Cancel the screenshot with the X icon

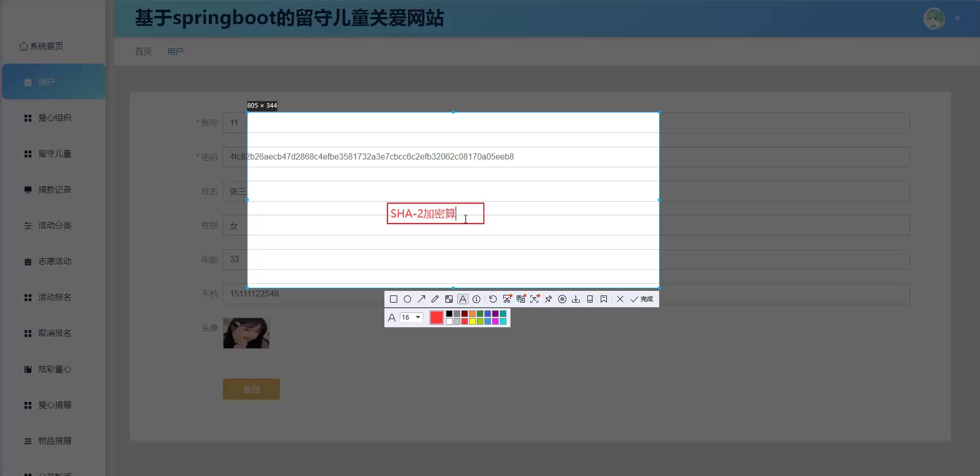click(620, 299)
